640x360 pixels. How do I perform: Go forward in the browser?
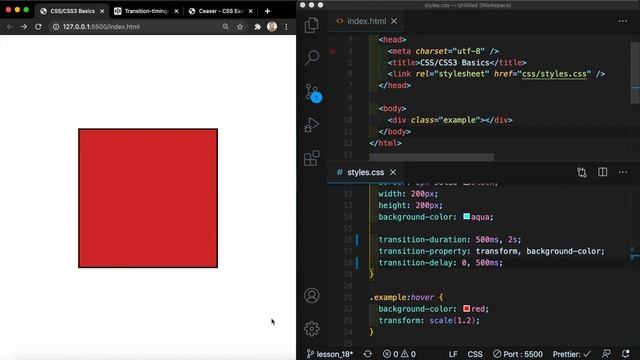(x=24, y=27)
